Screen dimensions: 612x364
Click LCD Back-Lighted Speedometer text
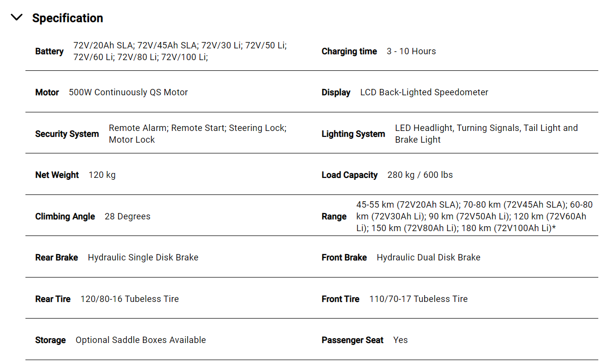tap(424, 92)
